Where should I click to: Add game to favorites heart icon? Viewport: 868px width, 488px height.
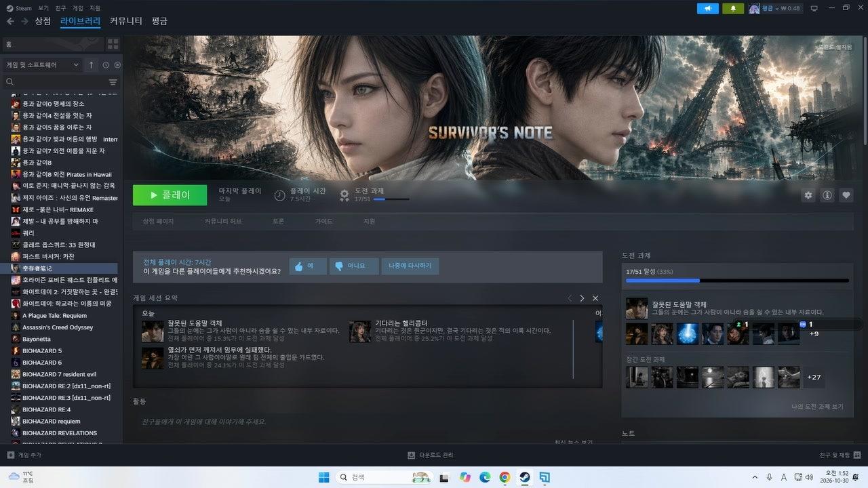[846, 195]
